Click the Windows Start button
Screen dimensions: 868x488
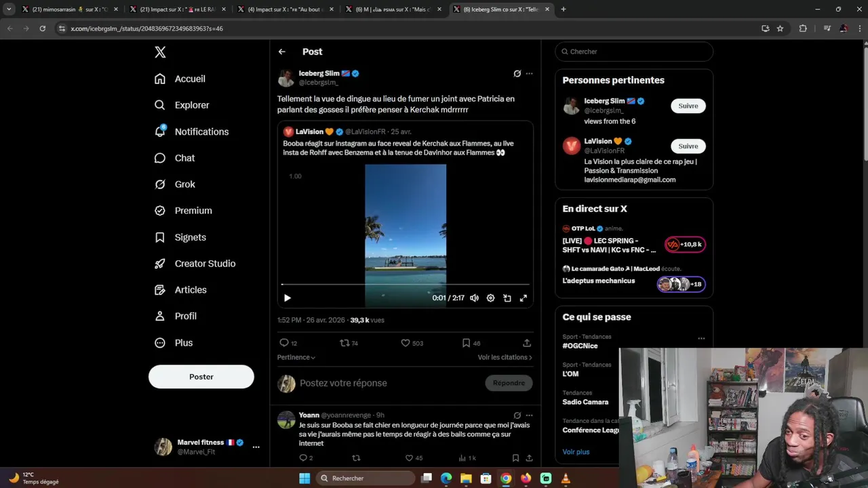click(x=304, y=479)
